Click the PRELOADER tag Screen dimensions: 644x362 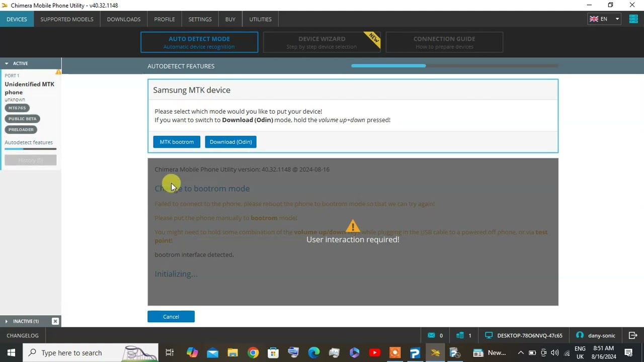[x=21, y=129]
